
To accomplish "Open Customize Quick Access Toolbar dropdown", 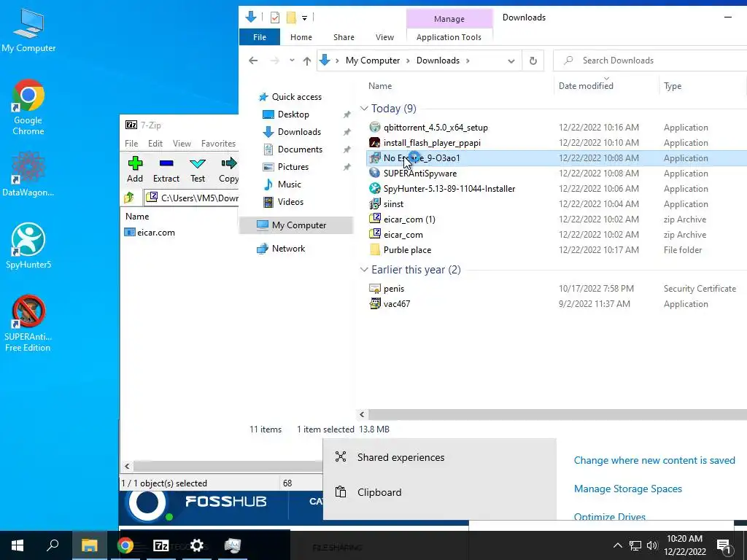I will (x=304, y=18).
